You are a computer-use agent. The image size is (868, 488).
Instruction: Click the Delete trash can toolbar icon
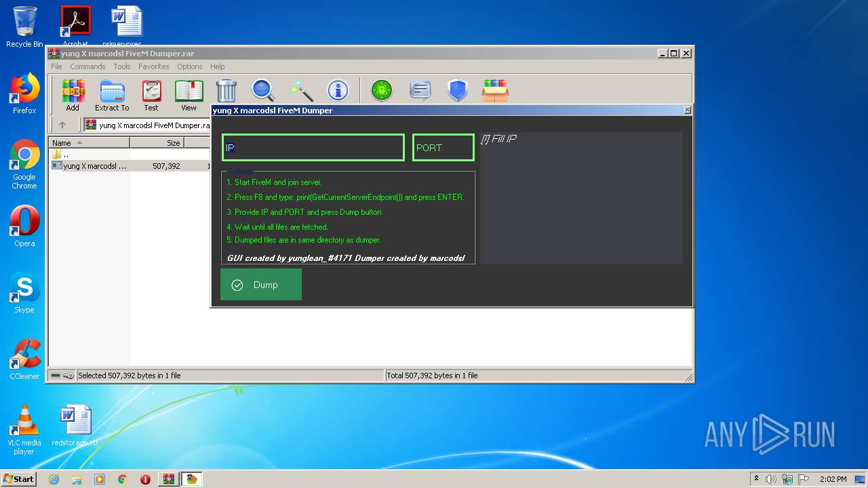click(226, 91)
